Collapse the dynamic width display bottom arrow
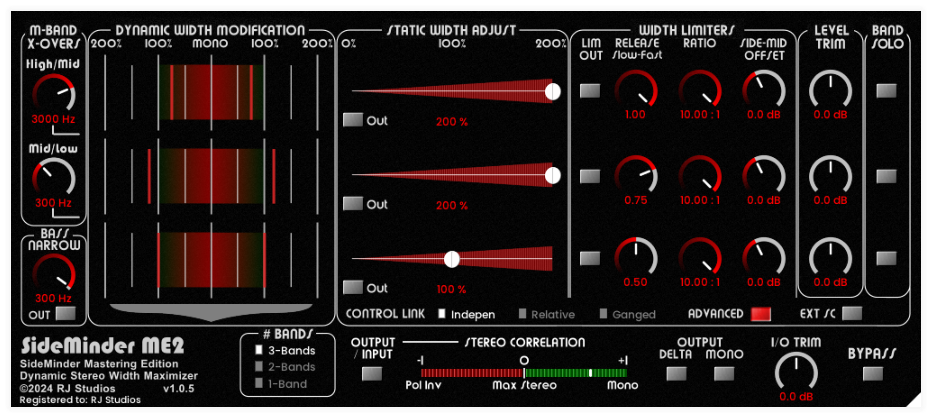The image size is (932, 418). 211,313
